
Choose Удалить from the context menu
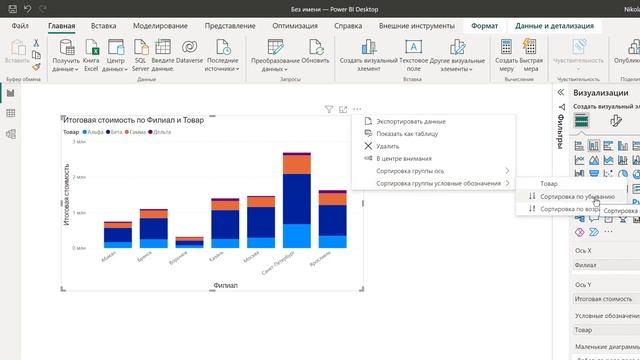point(434,146)
